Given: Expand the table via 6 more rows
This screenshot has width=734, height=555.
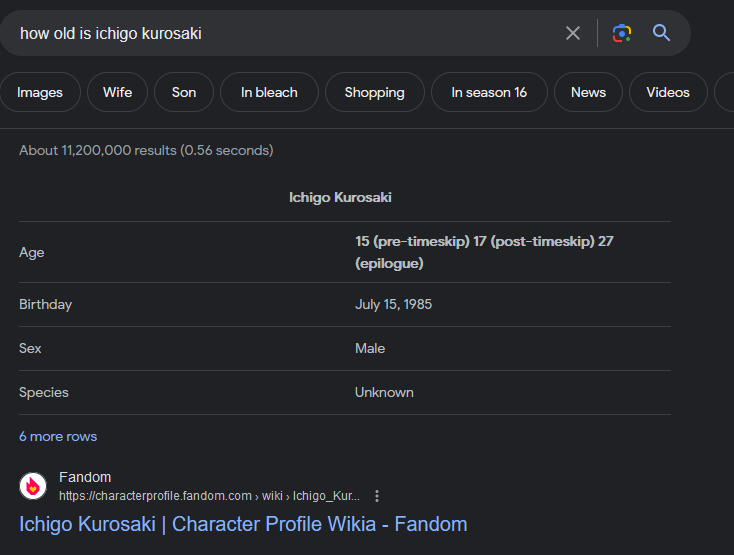Looking at the screenshot, I should click(58, 437).
